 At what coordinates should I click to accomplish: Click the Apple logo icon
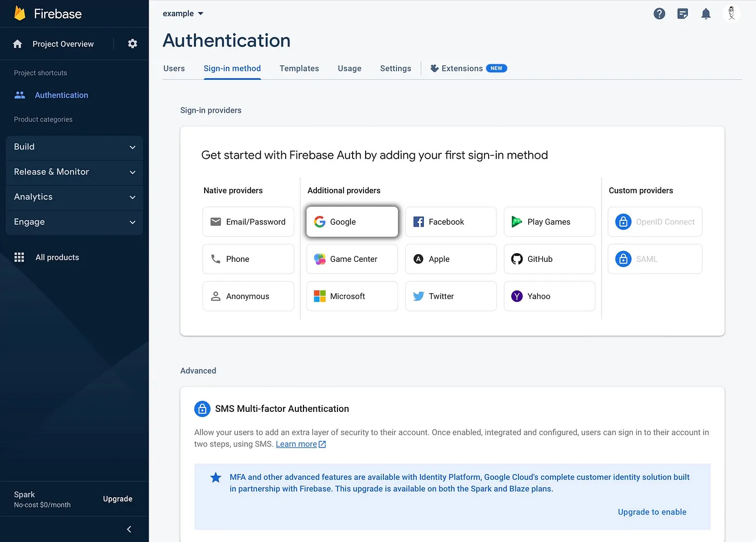click(x=418, y=259)
